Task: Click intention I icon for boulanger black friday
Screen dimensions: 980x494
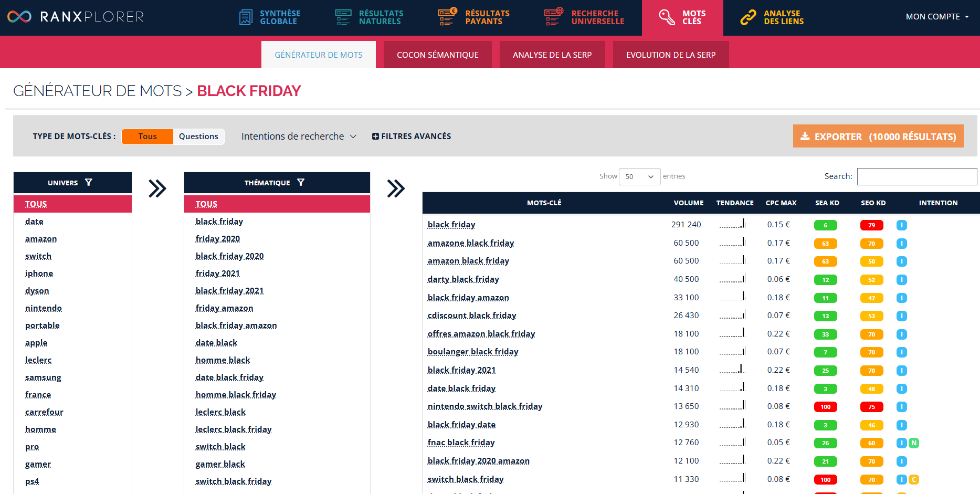Action: point(902,352)
